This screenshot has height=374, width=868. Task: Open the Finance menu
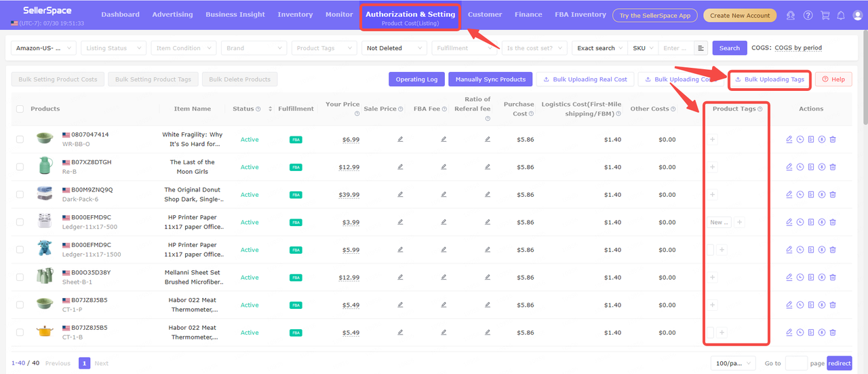528,15
